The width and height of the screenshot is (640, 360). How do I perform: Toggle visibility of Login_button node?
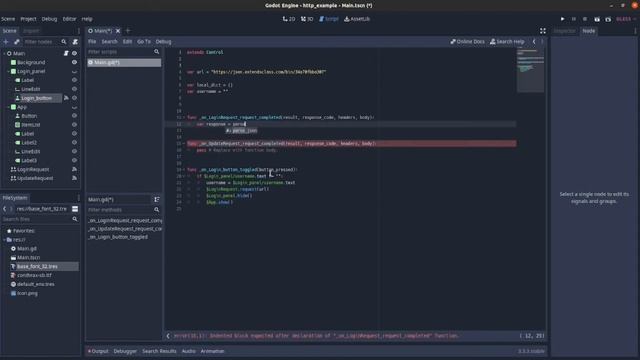click(x=74, y=98)
